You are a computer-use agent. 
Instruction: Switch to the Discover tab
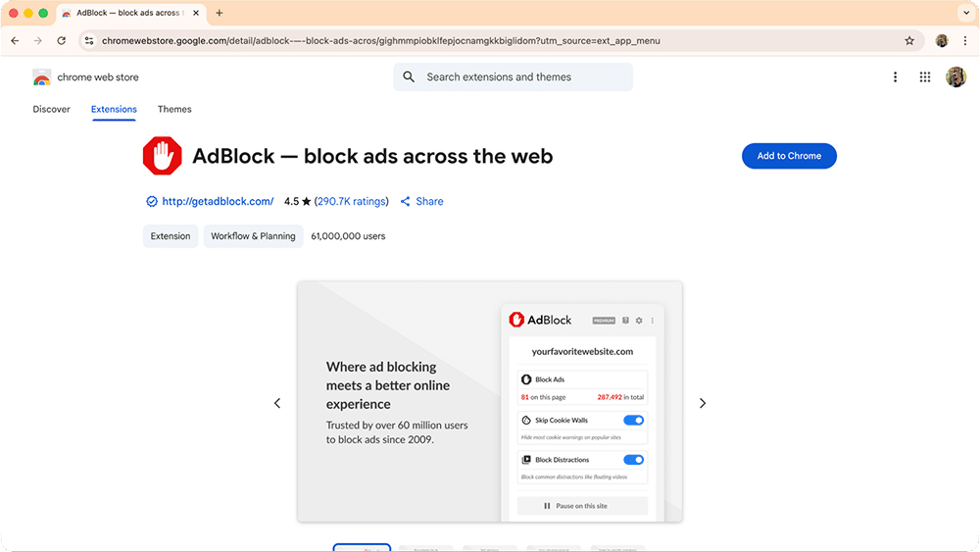tap(51, 109)
